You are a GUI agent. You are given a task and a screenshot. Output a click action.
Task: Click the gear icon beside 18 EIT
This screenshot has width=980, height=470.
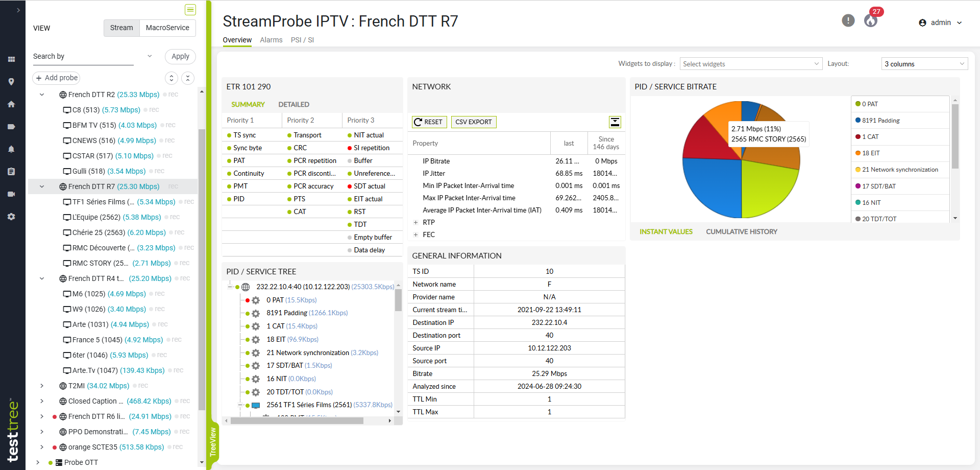tap(256, 340)
